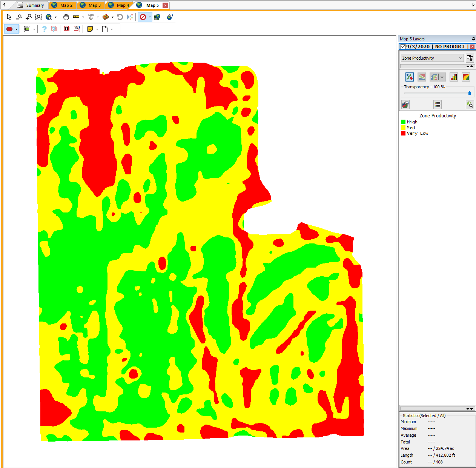Click the red ellipse selection tool
Image resolution: width=476 pixels, height=468 pixels.
click(10, 29)
